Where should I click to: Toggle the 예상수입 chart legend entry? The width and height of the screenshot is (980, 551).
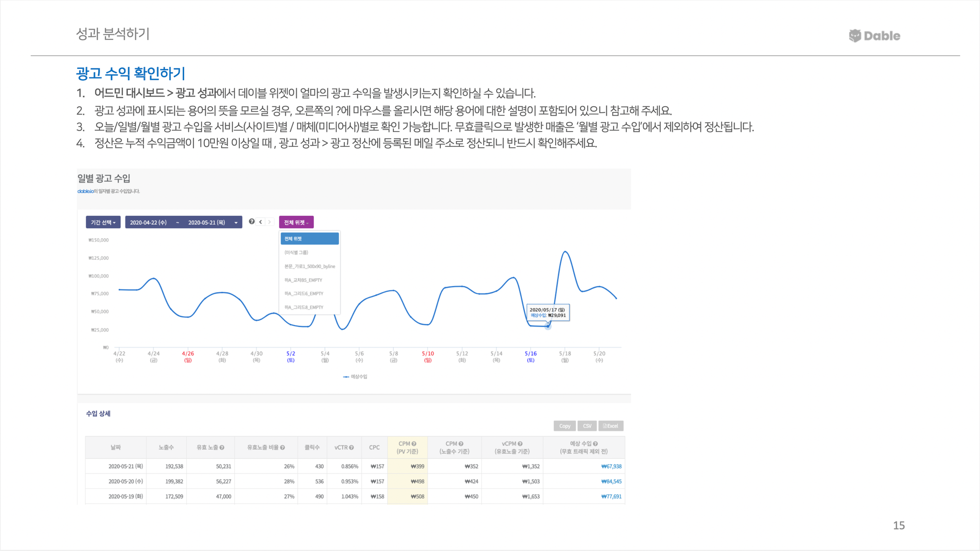355,377
